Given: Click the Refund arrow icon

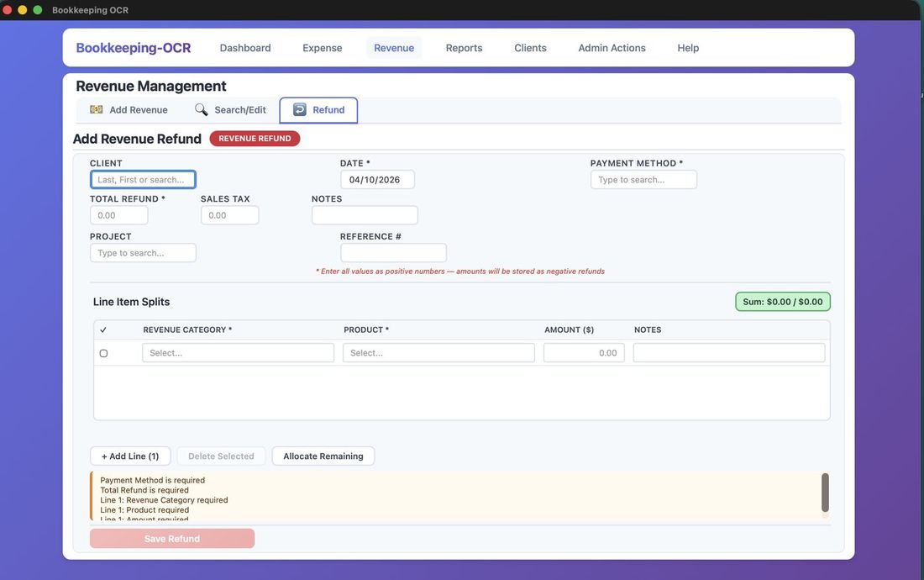Looking at the screenshot, I should coord(300,110).
